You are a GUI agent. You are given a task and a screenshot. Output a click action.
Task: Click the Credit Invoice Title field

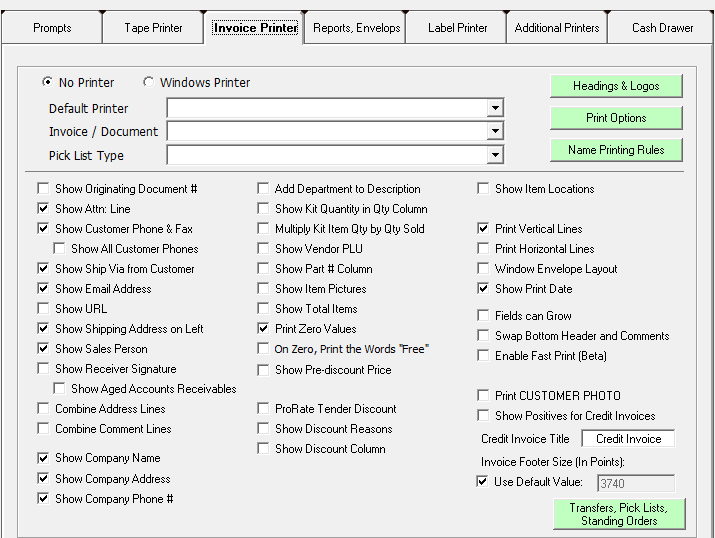point(628,439)
